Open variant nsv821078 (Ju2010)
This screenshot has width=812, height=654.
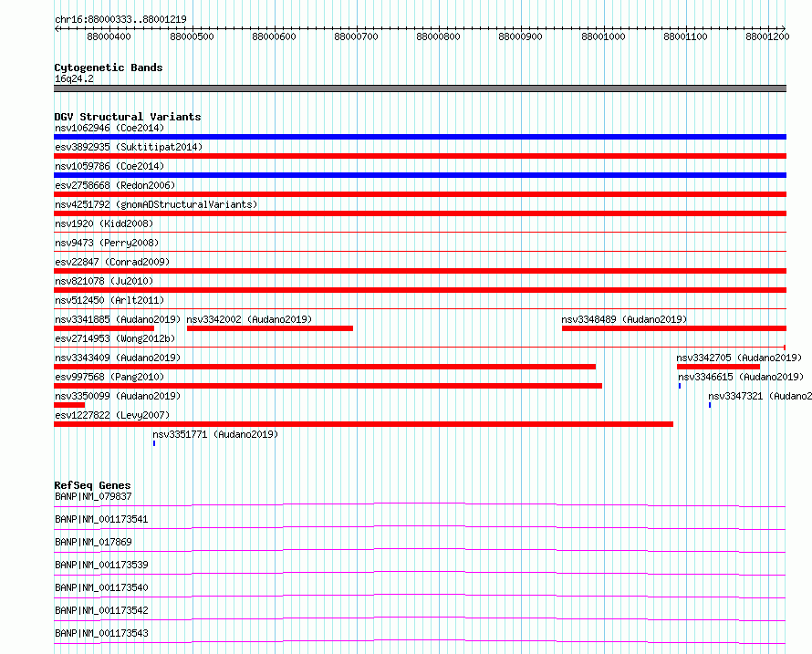click(104, 281)
